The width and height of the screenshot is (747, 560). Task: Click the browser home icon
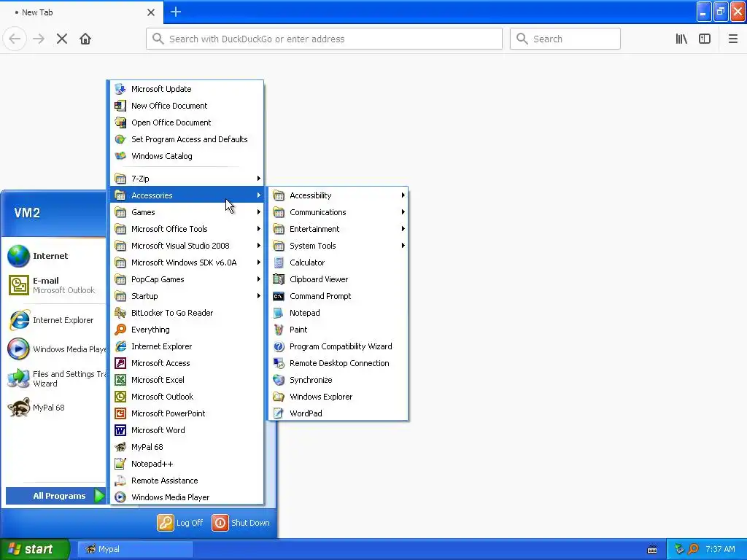tap(85, 39)
